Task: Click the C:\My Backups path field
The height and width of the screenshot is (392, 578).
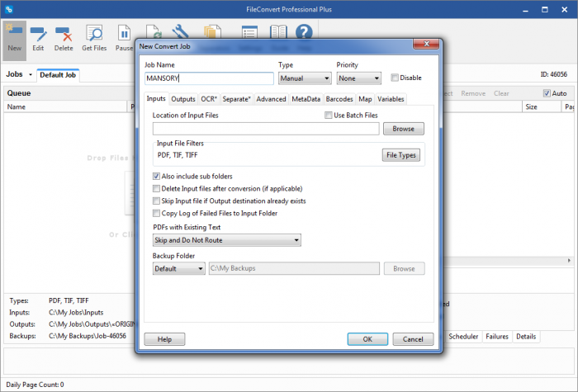Action: (294, 268)
